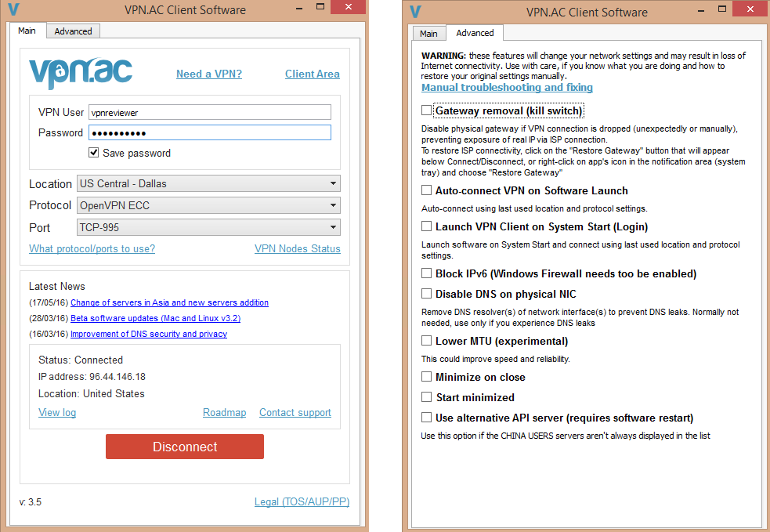Enable Lower MTU (experimental)
This screenshot has height=532, width=770.
coord(427,341)
